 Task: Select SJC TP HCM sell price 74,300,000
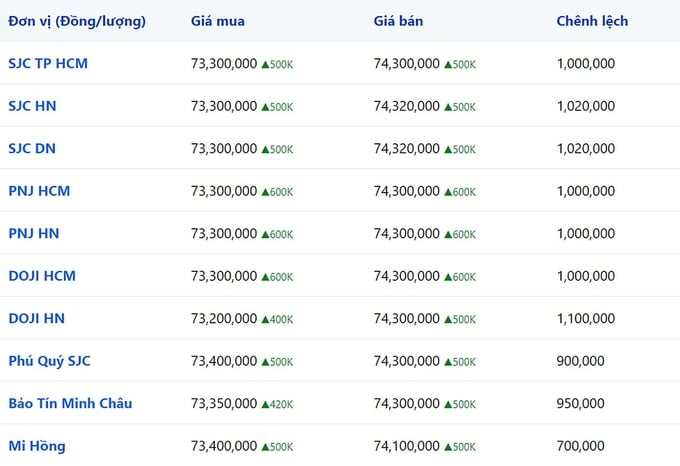coord(407,64)
